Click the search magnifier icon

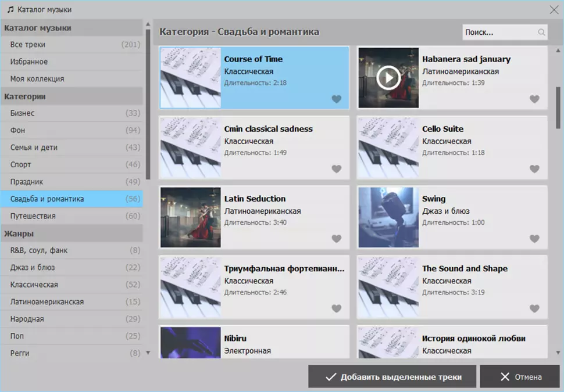click(x=541, y=33)
